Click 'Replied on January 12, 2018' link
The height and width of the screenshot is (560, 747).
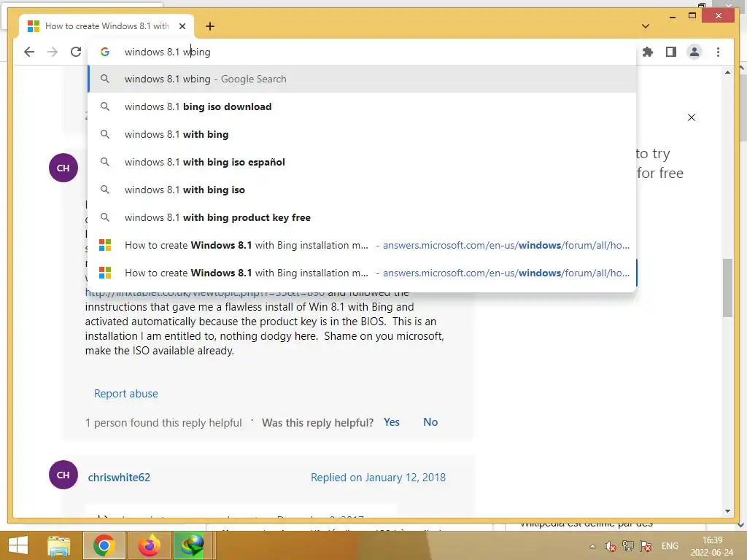379,478
